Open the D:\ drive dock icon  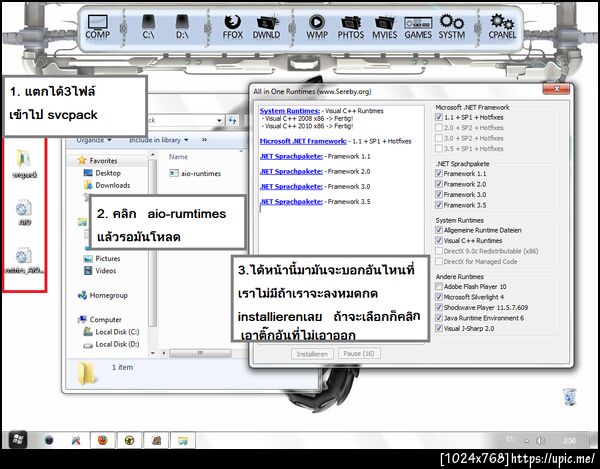pos(182,27)
